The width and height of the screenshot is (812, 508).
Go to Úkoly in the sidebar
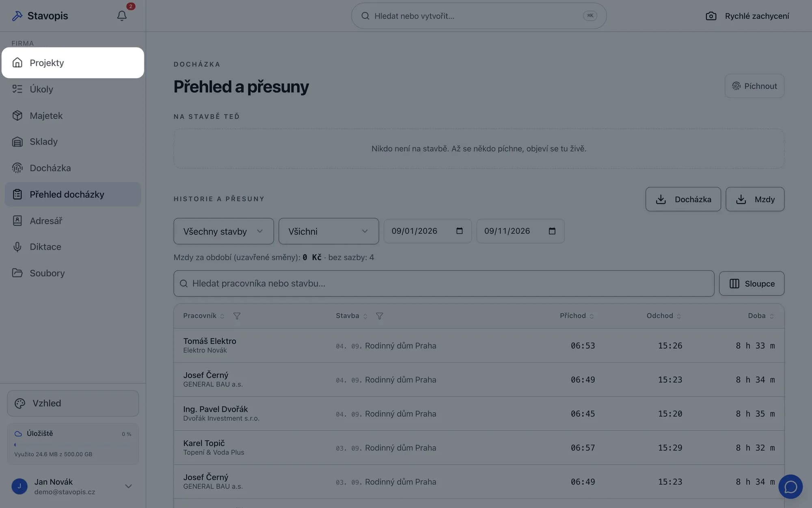click(x=73, y=89)
